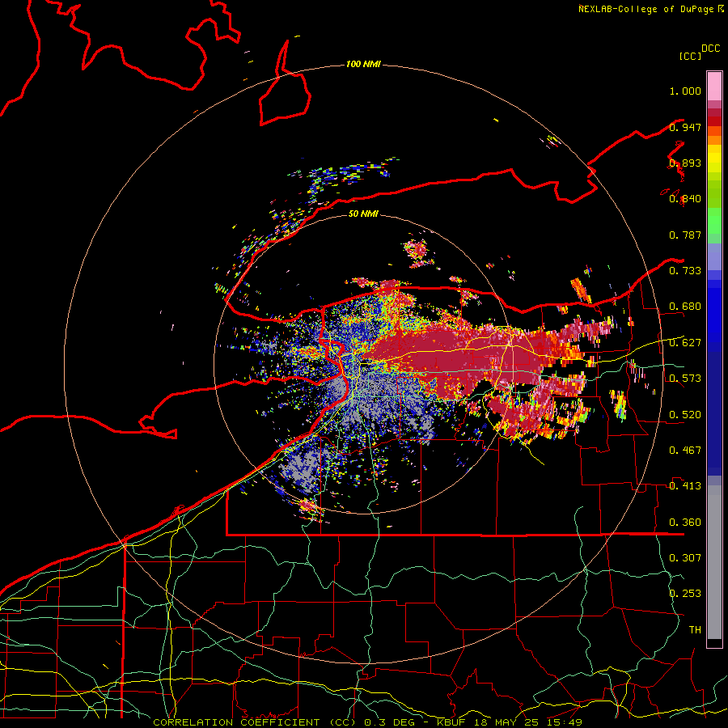Select the 0.253 scale value
Viewport: 728px width, 728px height.
685,594
